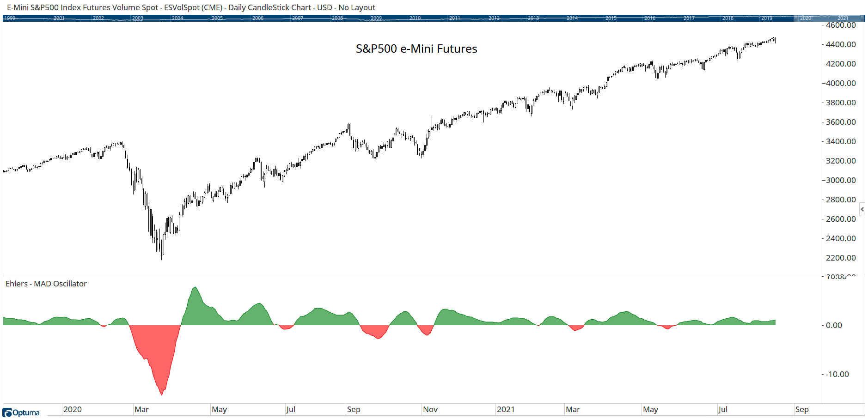
Task: Click the 4600.00 price axis label
Action: [841, 25]
